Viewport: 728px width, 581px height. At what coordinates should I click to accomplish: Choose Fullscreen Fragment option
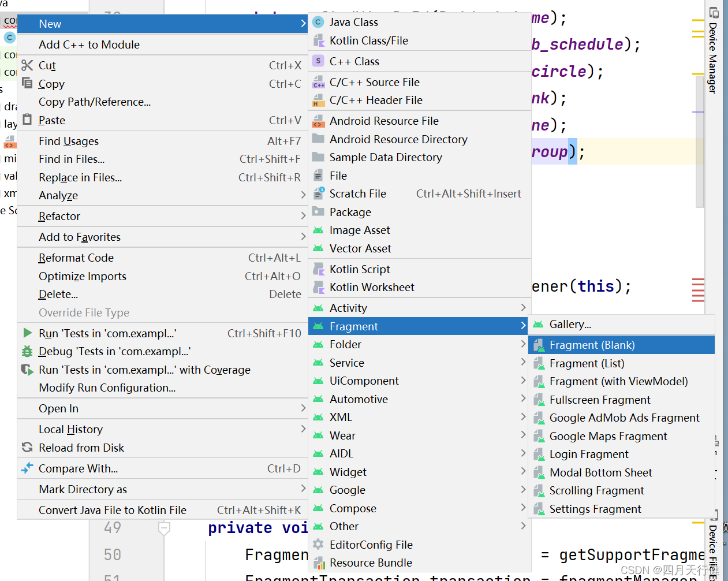point(621,400)
